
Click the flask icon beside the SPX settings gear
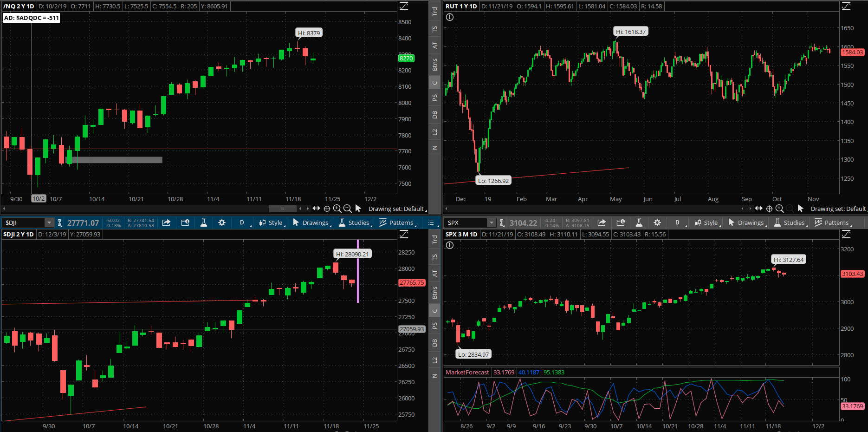(639, 223)
